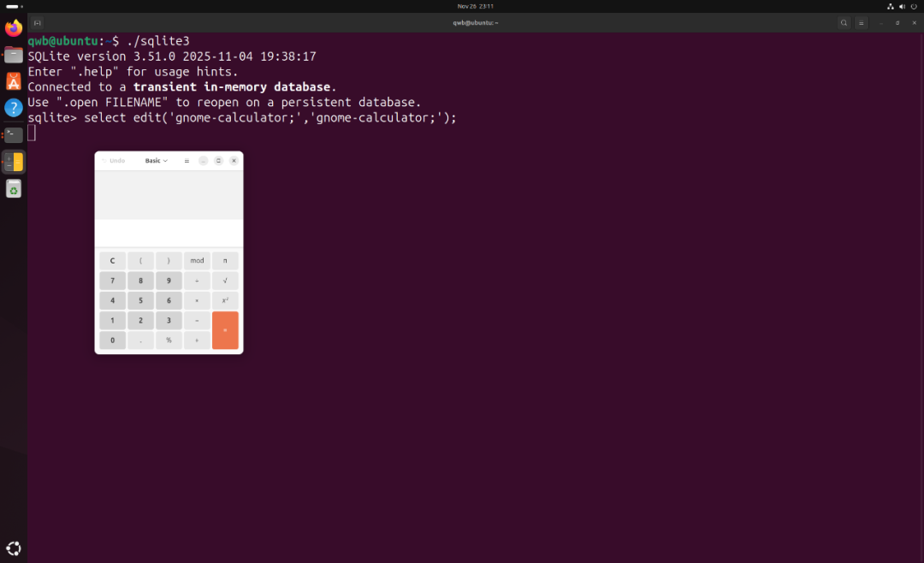Click the addition operator key
924x563 pixels.
pyautogui.click(x=197, y=341)
